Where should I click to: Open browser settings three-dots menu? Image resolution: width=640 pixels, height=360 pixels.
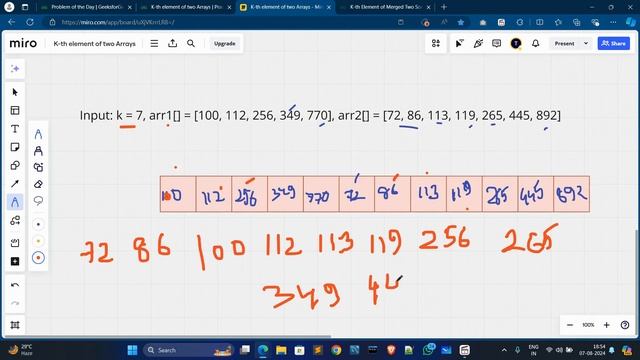(613, 22)
